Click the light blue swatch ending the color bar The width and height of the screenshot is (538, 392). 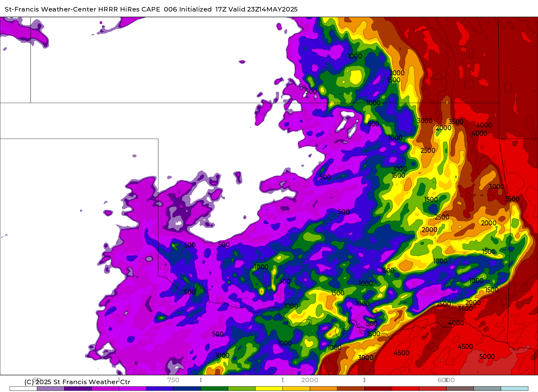pos(515,389)
